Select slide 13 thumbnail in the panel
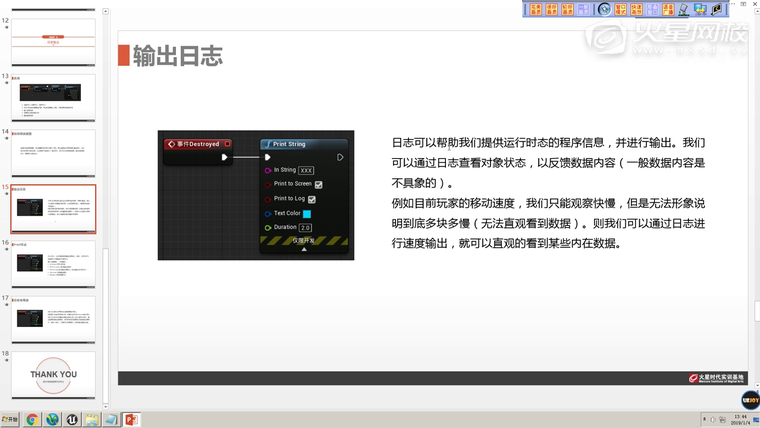Screen dimensions: 760x428 (54, 97)
